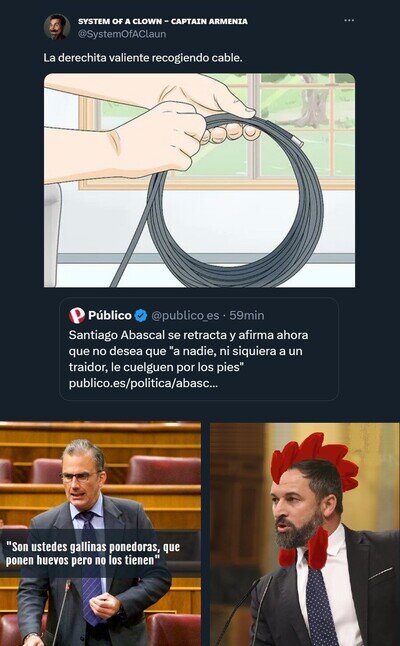Screen dimensions: 400x646
Task: Open the System of a Clown display name
Action: tap(163, 21)
